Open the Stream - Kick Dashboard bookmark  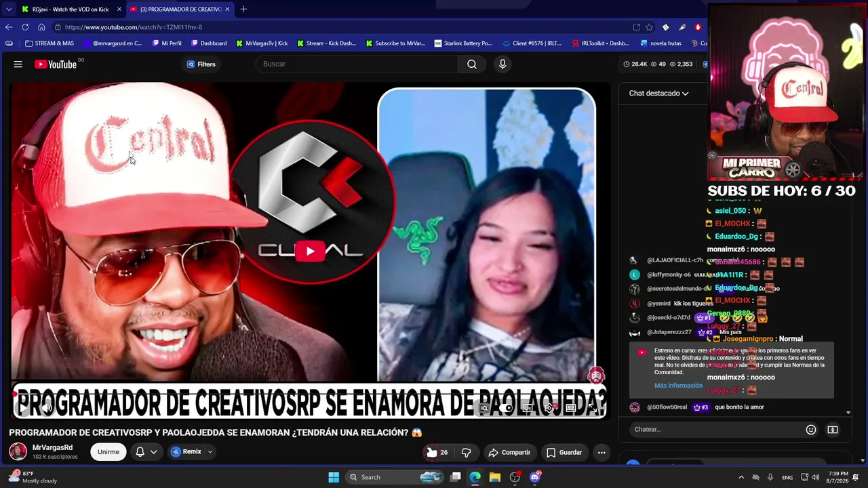[326, 43]
